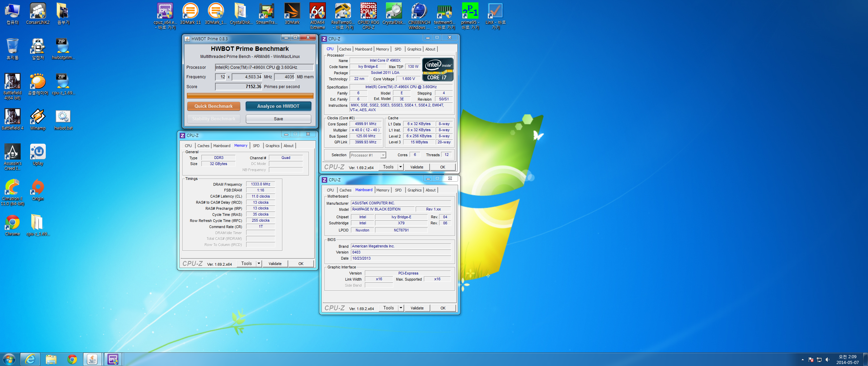The height and width of the screenshot is (366, 868).
Task: Switch to Caches tab in CPU window
Action: 345,49
